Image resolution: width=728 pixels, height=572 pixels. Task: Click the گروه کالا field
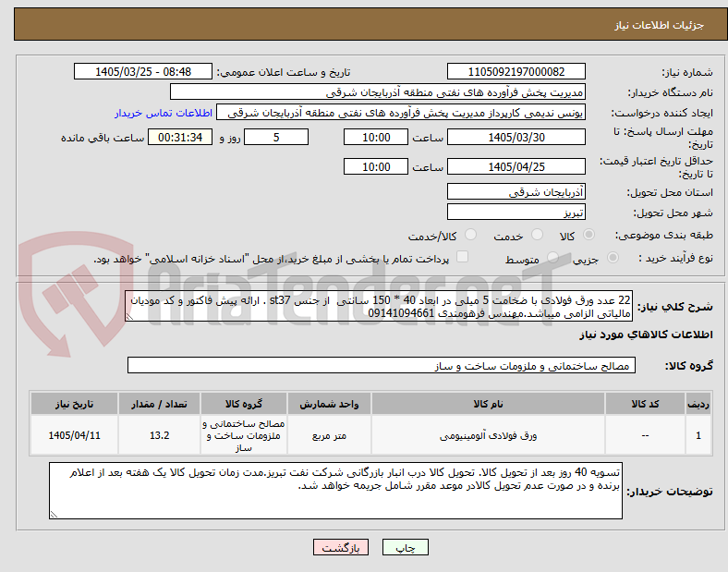coord(382,365)
